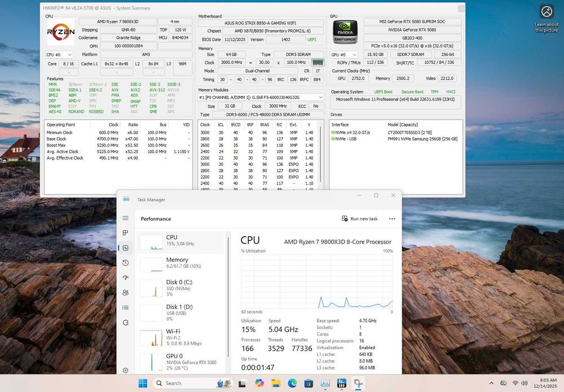Open the Windows Start menu
This screenshot has width=564, height=392.
point(143,384)
